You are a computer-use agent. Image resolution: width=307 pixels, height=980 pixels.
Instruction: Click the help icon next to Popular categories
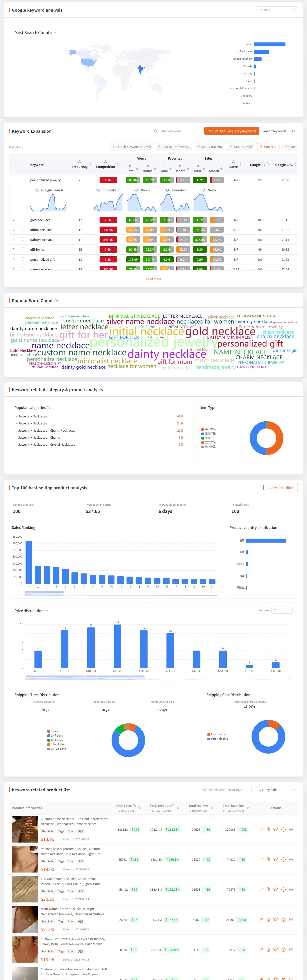click(48, 407)
